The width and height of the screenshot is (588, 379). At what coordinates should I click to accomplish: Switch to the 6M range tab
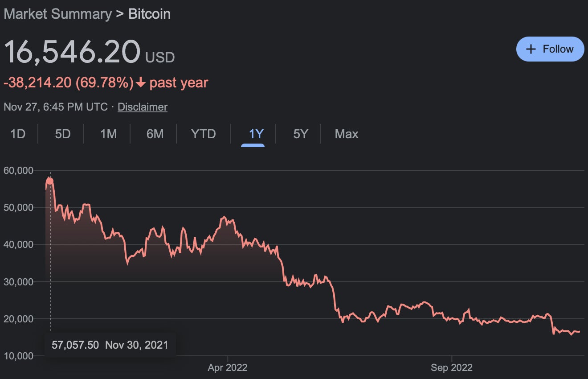(x=155, y=134)
